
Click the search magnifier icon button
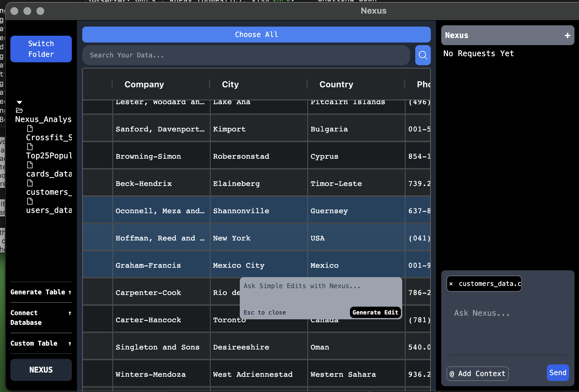423,55
